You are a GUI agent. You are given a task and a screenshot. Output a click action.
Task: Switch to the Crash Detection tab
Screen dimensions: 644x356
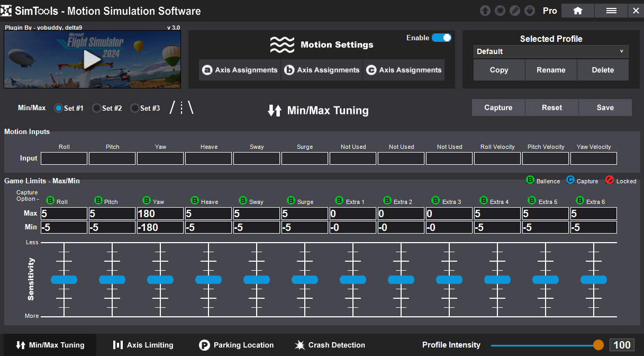pos(330,345)
